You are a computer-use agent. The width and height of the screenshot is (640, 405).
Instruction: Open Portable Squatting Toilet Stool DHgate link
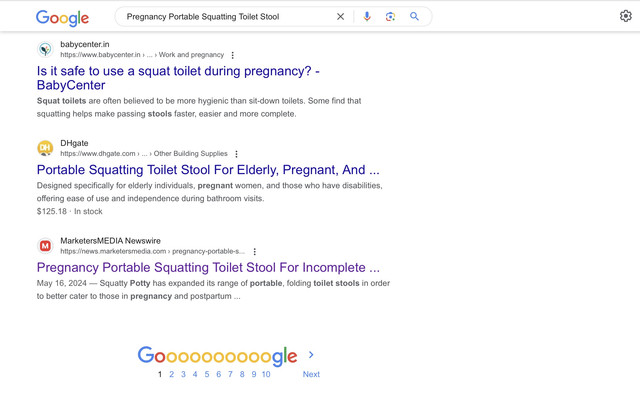click(208, 170)
